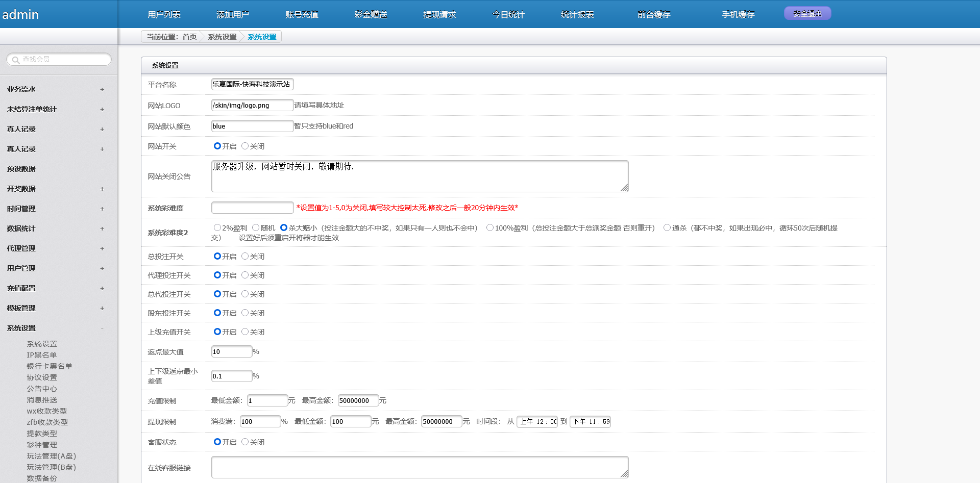
Task: Click 充值限制 最低金额 field
Action: click(x=267, y=400)
